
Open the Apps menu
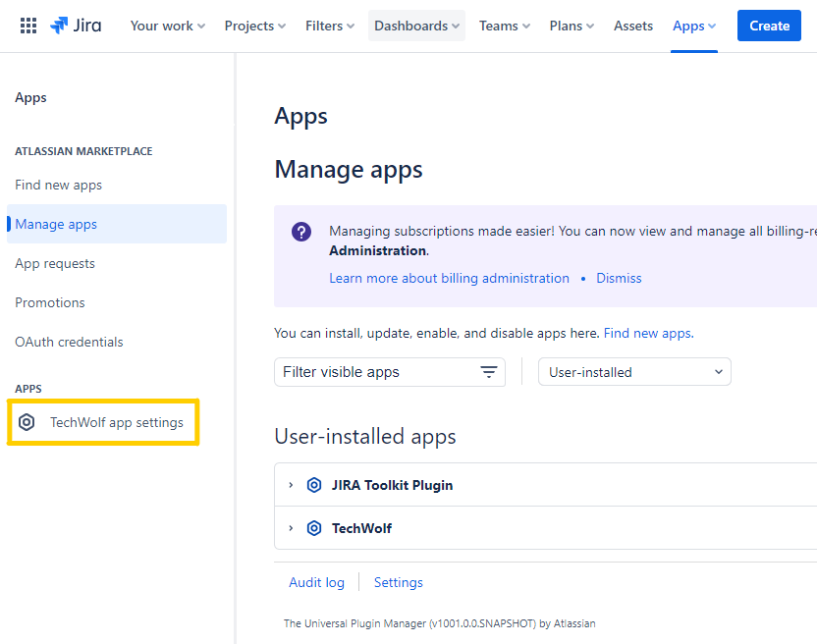(x=693, y=26)
